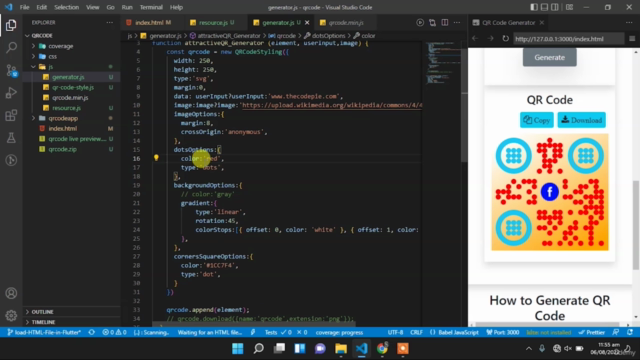Click the Download button above QR code
This screenshot has height=360, width=640.
(582, 120)
